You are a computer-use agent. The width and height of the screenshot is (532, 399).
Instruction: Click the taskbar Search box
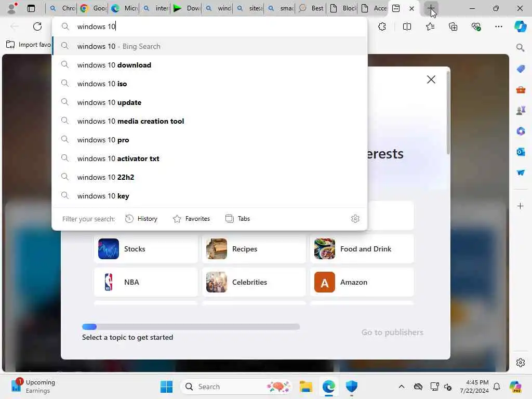236,387
